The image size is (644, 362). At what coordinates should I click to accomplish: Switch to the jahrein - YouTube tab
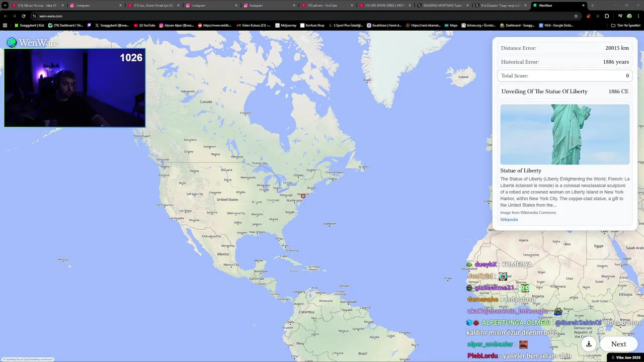tap(327, 6)
